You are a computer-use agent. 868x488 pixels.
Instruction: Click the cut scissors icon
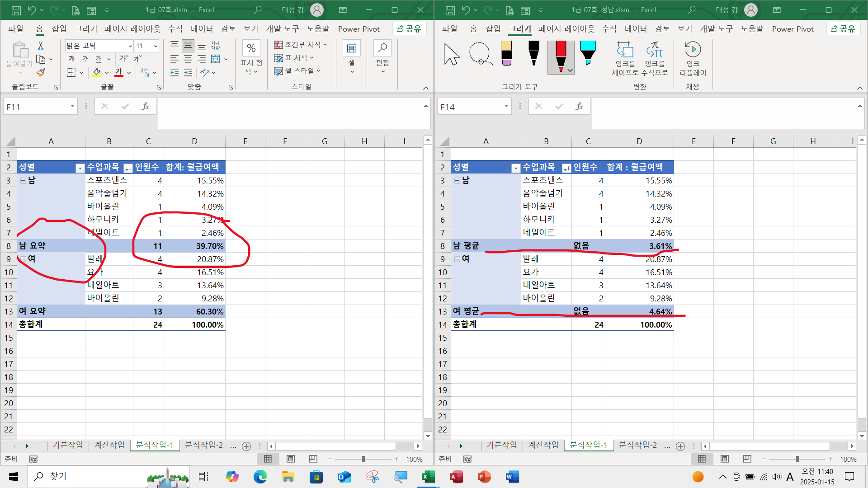41,46
